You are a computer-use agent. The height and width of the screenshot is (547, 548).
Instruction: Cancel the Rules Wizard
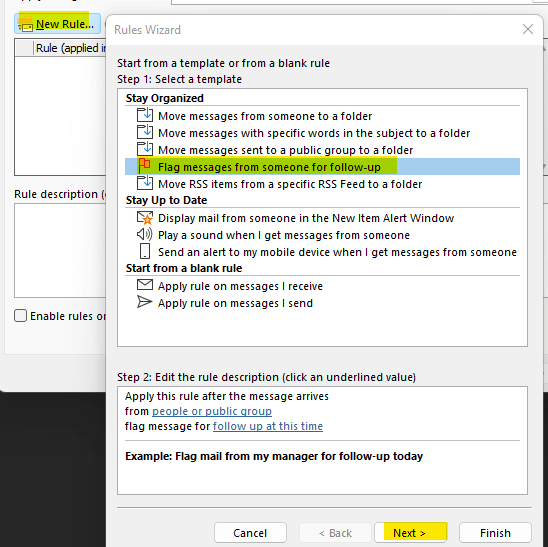[250, 533]
